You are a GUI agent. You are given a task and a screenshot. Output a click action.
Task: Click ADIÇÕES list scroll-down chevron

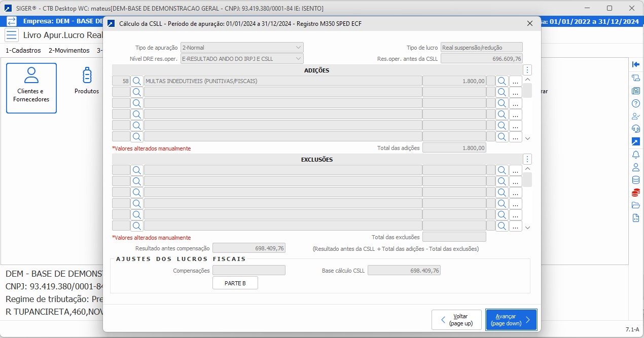527,138
